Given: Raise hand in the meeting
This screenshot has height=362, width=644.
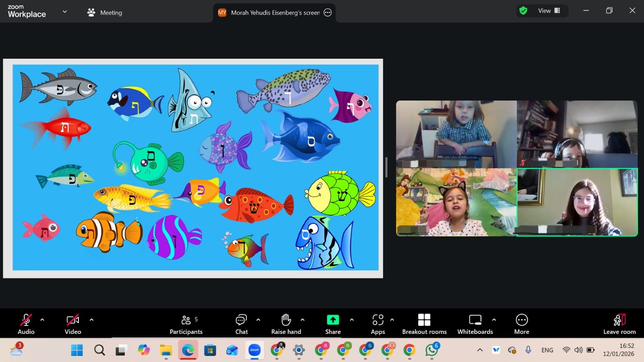Looking at the screenshot, I should coord(286,324).
